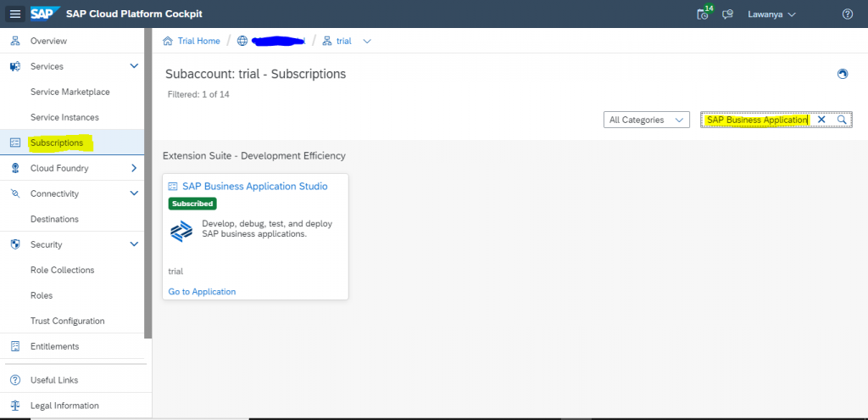Open the Lawanya user menu

(771, 14)
